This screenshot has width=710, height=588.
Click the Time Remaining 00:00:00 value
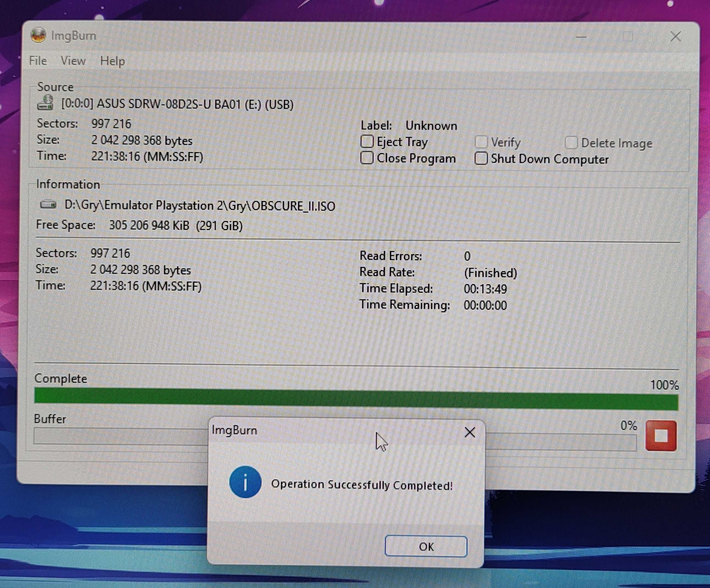[485, 305]
